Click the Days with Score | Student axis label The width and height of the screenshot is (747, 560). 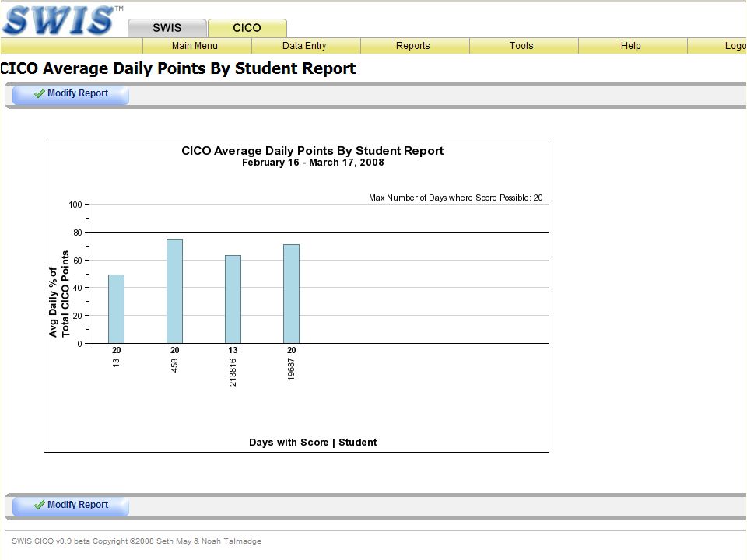coord(313,443)
